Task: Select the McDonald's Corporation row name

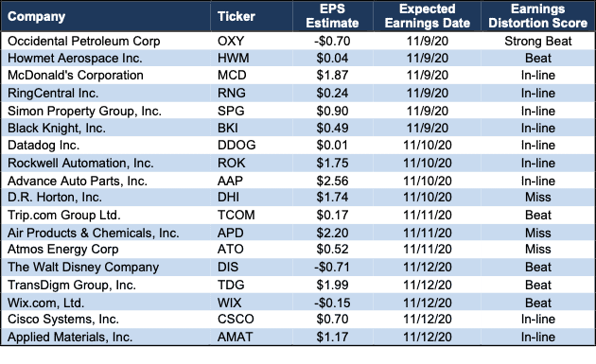Action: pos(76,76)
